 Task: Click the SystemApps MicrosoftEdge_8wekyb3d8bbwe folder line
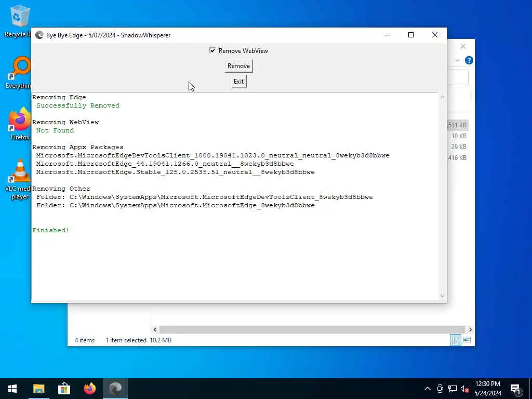point(176,205)
